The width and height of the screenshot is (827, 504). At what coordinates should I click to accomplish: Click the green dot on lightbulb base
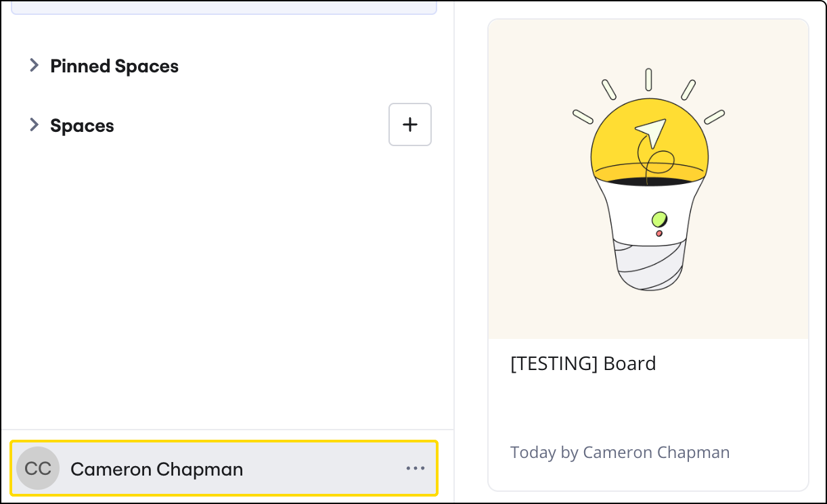659,219
